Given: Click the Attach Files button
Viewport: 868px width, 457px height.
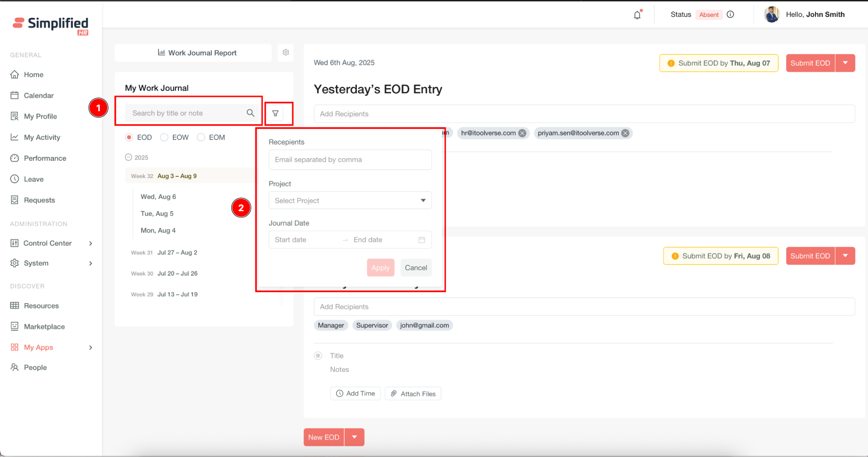Looking at the screenshot, I should [413, 394].
